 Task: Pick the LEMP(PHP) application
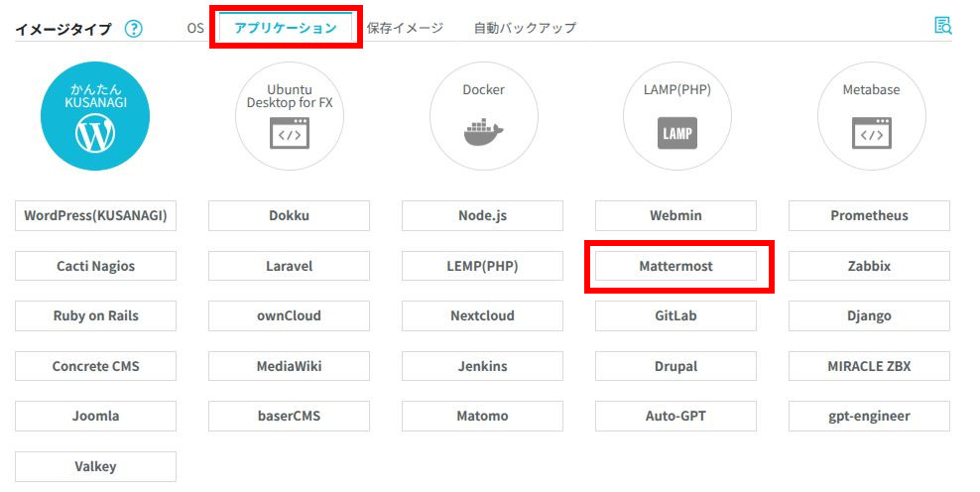482,266
